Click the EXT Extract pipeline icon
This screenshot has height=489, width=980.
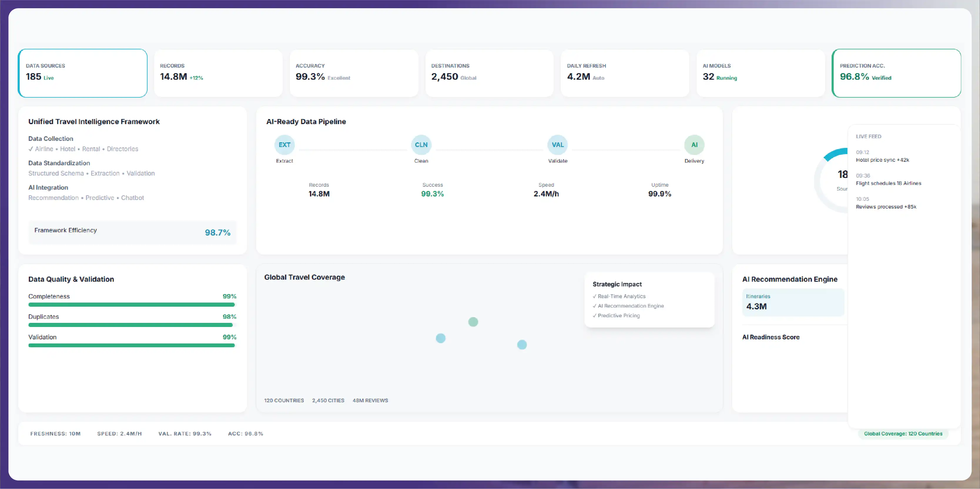(284, 145)
